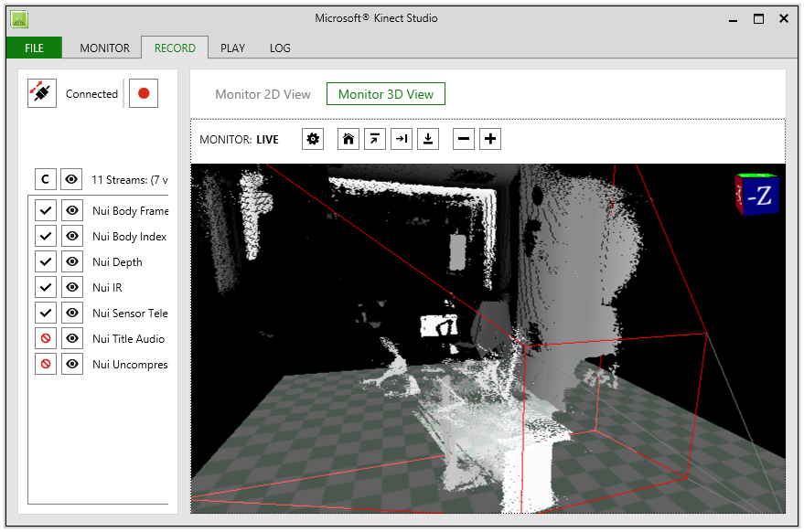Click the 11 Streams header text
804x532 pixels.
coord(130,180)
